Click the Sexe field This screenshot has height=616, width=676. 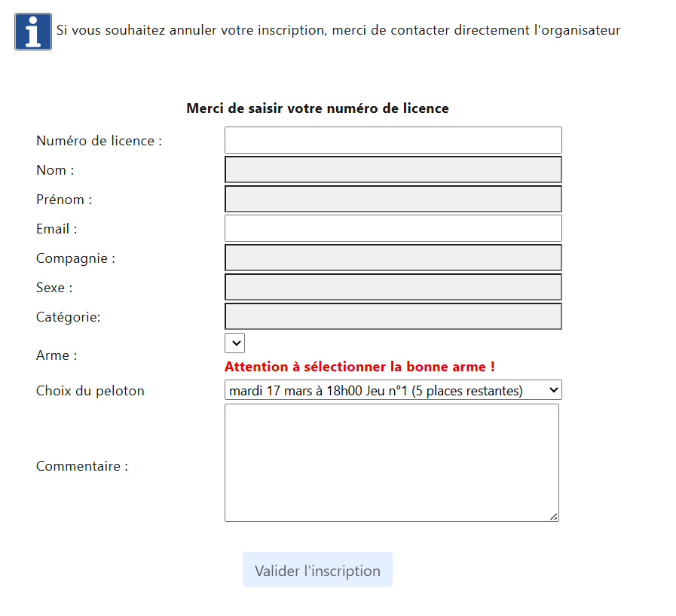392,287
